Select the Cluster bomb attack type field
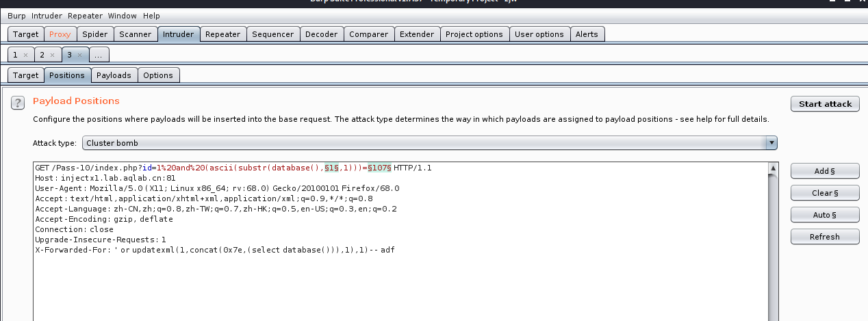The image size is (868, 321). (x=430, y=143)
